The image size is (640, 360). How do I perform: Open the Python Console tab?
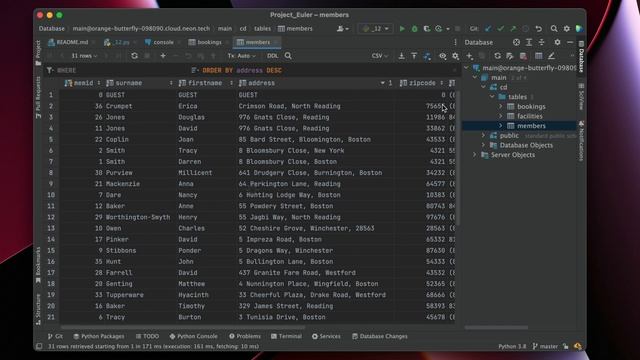[193, 336]
